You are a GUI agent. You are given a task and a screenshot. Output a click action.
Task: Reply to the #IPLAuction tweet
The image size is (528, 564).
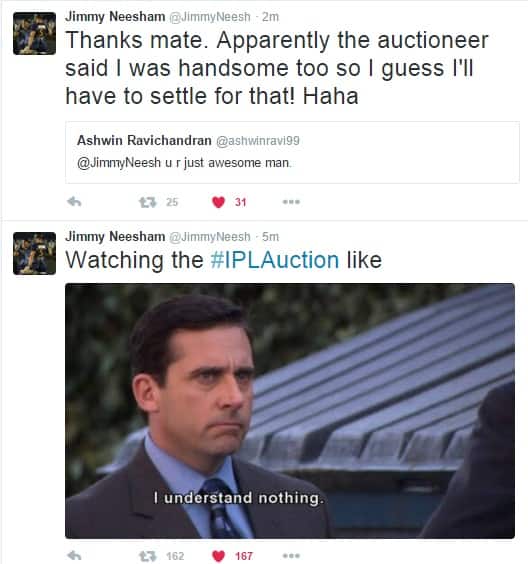[74, 556]
